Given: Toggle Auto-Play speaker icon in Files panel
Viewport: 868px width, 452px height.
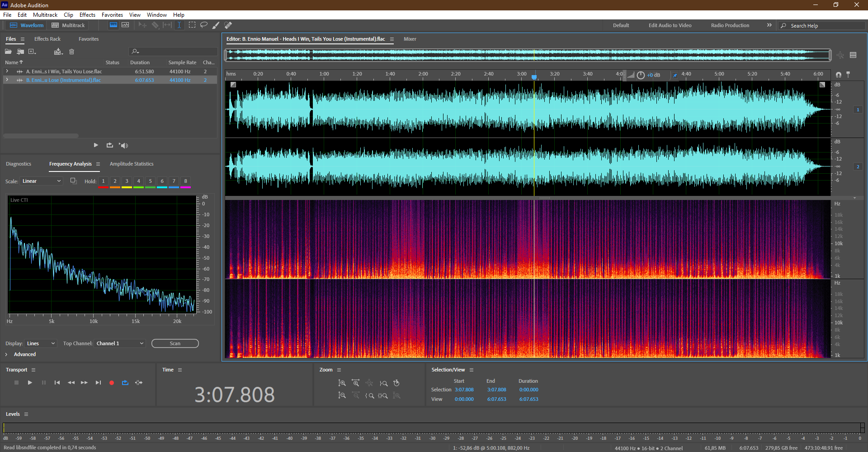Looking at the screenshot, I should coord(123,145).
